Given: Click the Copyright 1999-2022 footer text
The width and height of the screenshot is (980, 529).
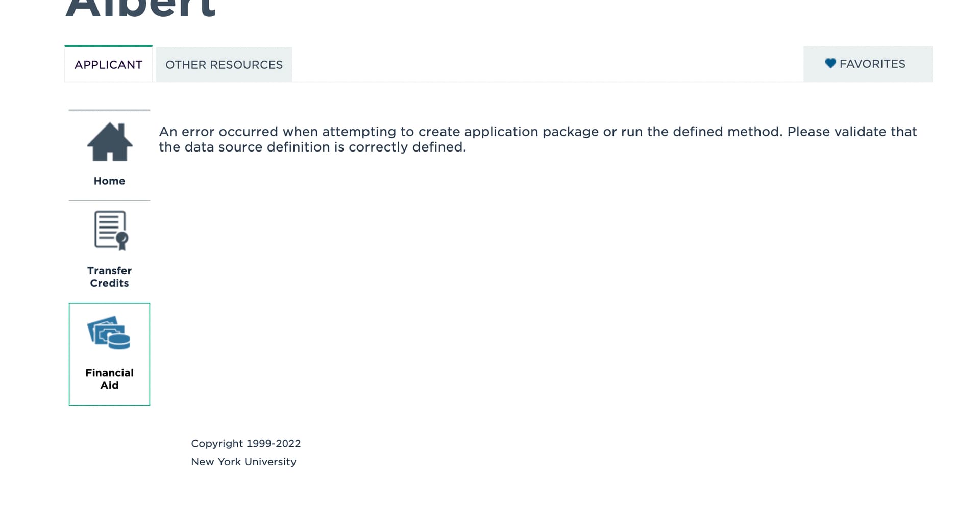Looking at the screenshot, I should coord(246,444).
